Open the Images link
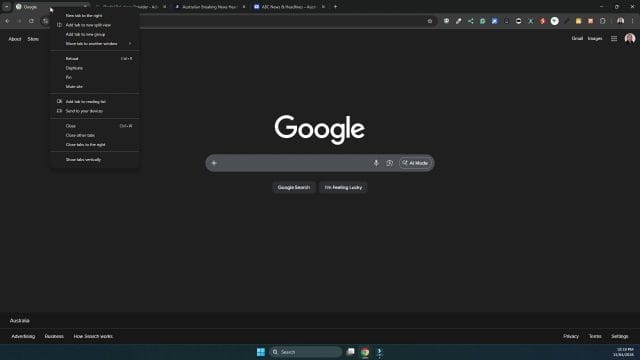This screenshot has width=640, height=360. tap(595, 38)
